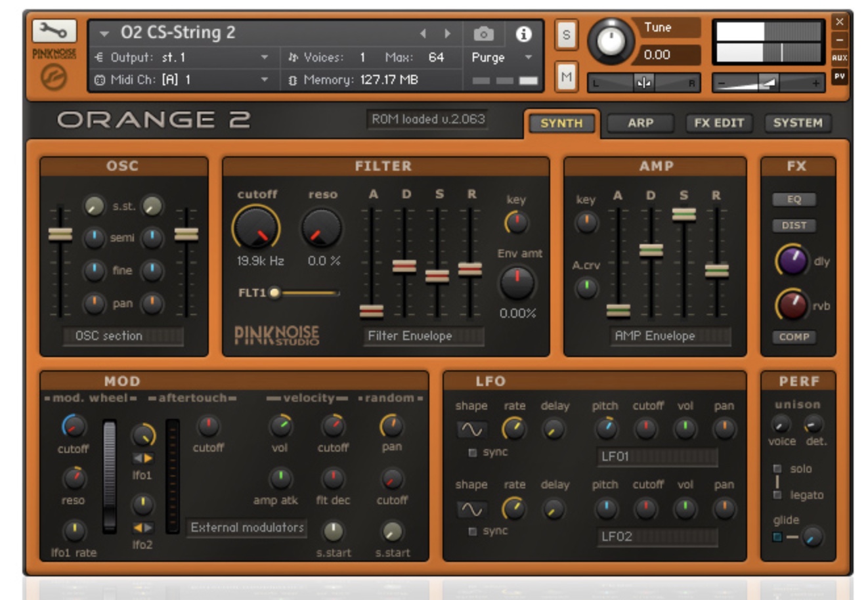
Task: Click the volume slider under the level meter
Action: (x=769, y=83)
